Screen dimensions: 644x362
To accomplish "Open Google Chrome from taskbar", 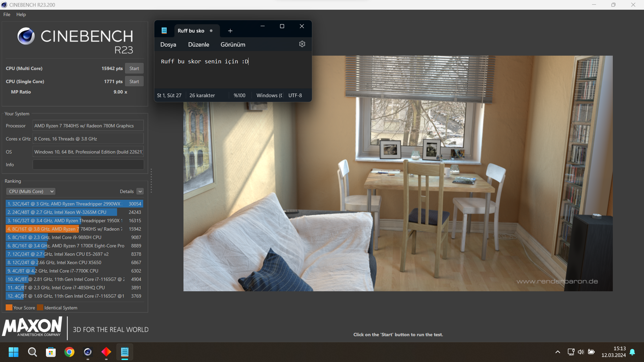I will coord(69,352).
